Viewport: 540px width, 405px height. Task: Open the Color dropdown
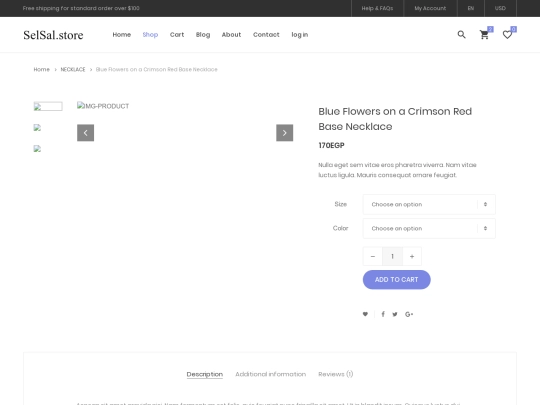pos(429,228)
